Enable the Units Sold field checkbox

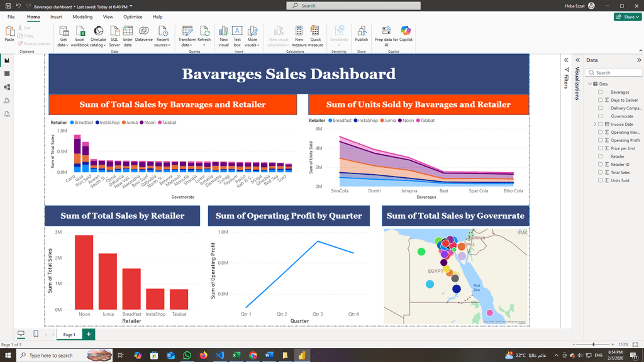pyautogui.click(x=600, y=180)
